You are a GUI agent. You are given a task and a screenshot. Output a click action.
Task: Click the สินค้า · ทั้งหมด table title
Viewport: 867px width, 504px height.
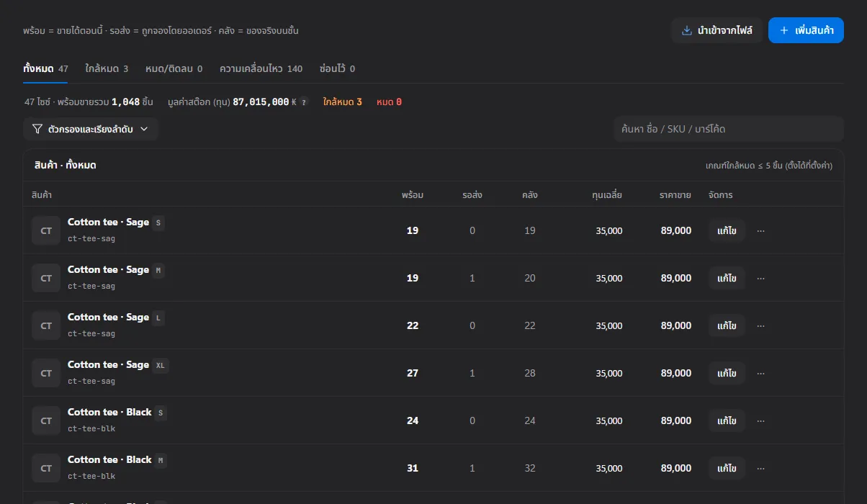(65, 166)
